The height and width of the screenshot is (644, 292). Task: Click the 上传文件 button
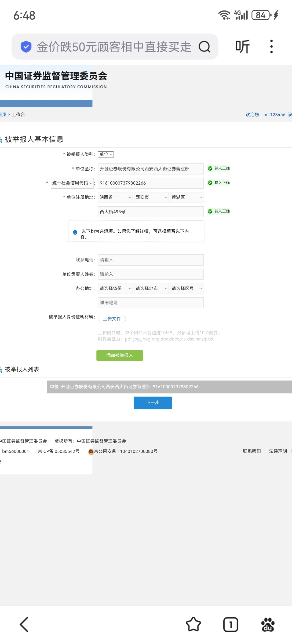pyautogui.click(x=112, y=319)
